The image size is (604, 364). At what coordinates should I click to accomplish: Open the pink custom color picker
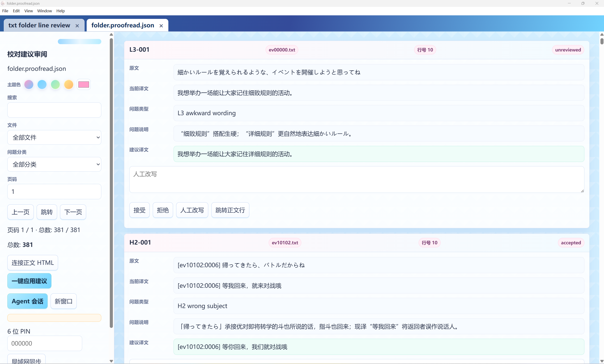tap(84, 85)
